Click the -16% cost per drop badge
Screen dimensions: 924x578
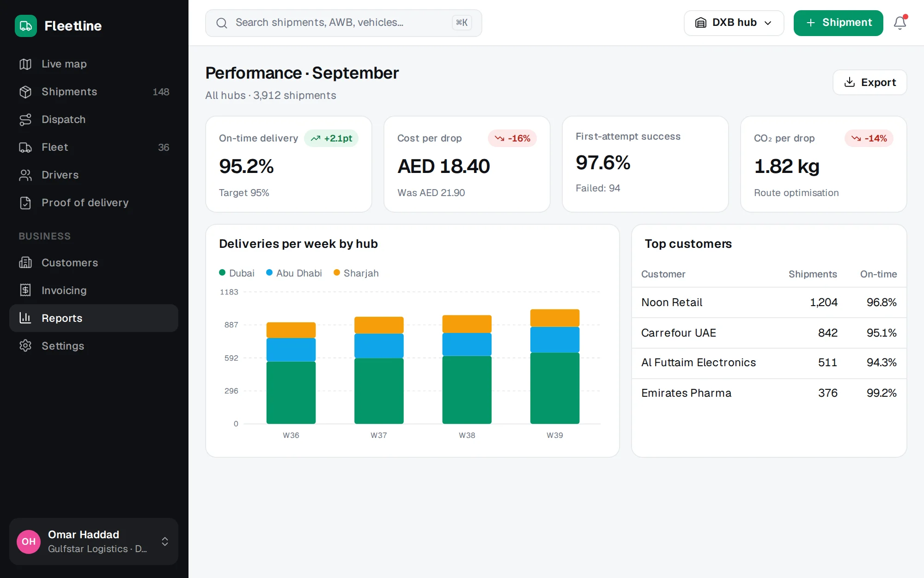(x=512, y=138)
